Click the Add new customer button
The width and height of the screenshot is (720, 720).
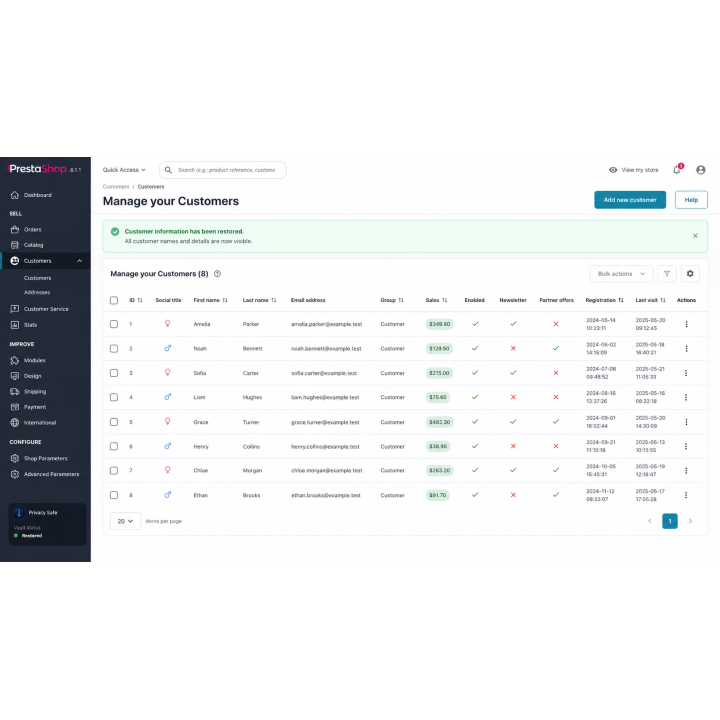[x=630, y=200]
